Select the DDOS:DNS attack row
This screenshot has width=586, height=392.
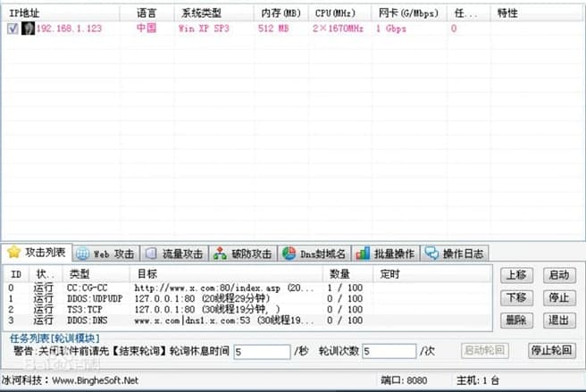coord(247,321)
